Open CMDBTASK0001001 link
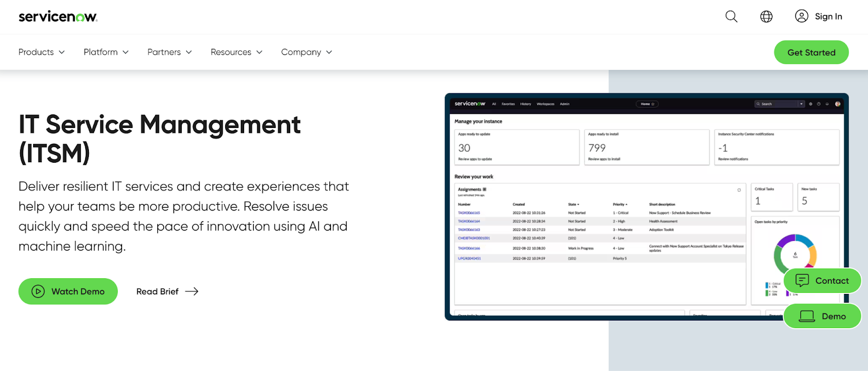The width and height of the screenshot is (868, 371). [x=474, y=238]
